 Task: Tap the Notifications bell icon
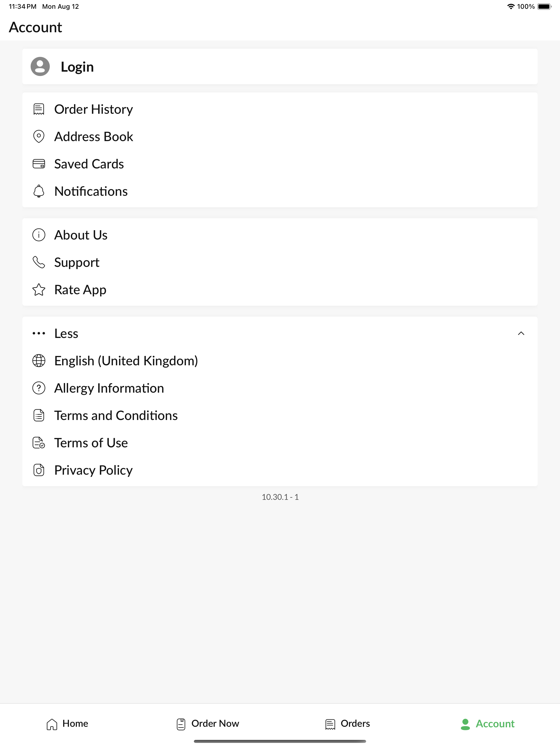39,191
